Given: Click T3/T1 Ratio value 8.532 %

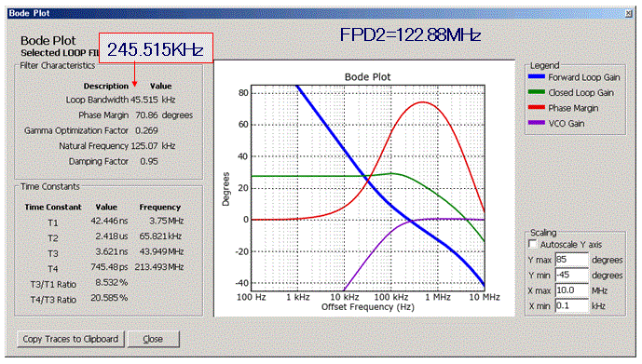Looking at the screenshot, I should [112, 283].
